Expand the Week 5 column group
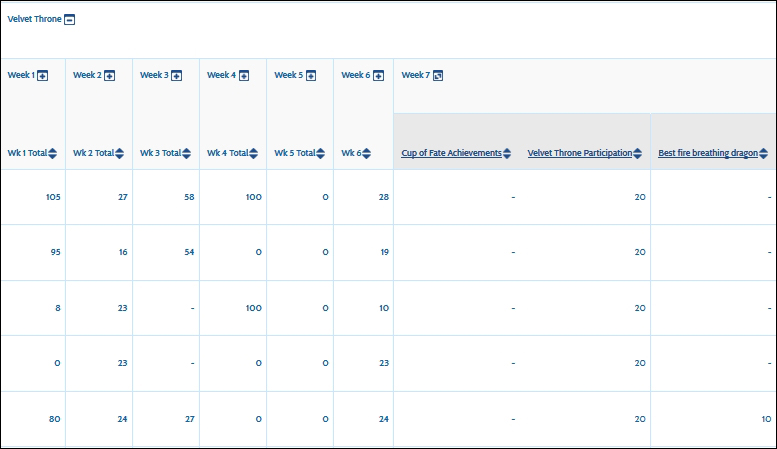Image resolution: width=777 pixels, height=449 pixels. coord(311,76)
